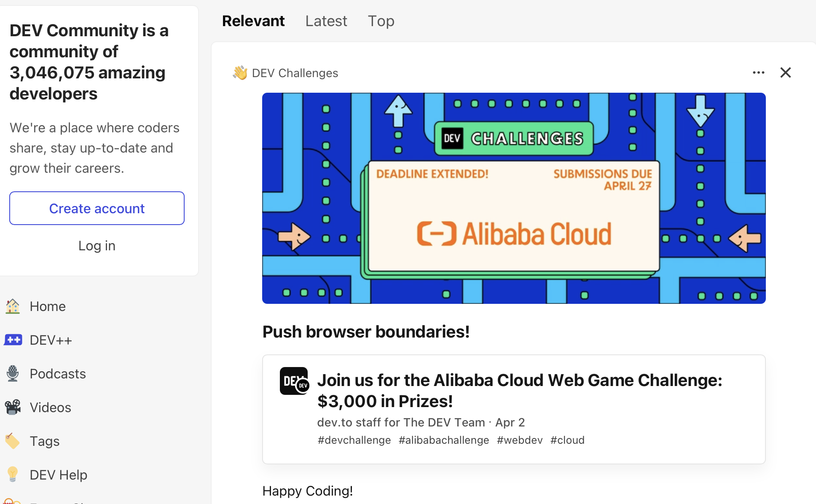Screen dimensions: 816x504
Task: Click the #webdev tag
Action: 520,440
